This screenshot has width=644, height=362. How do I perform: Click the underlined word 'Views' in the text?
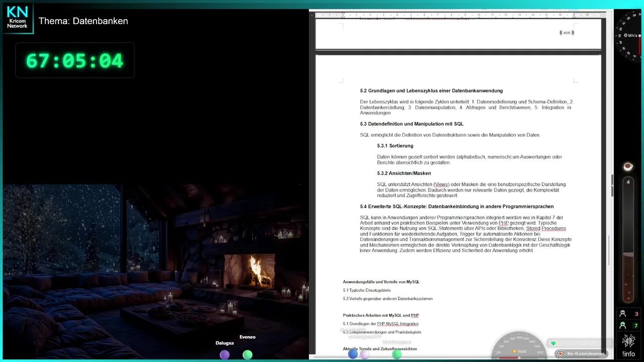click(x=441, y=185)
